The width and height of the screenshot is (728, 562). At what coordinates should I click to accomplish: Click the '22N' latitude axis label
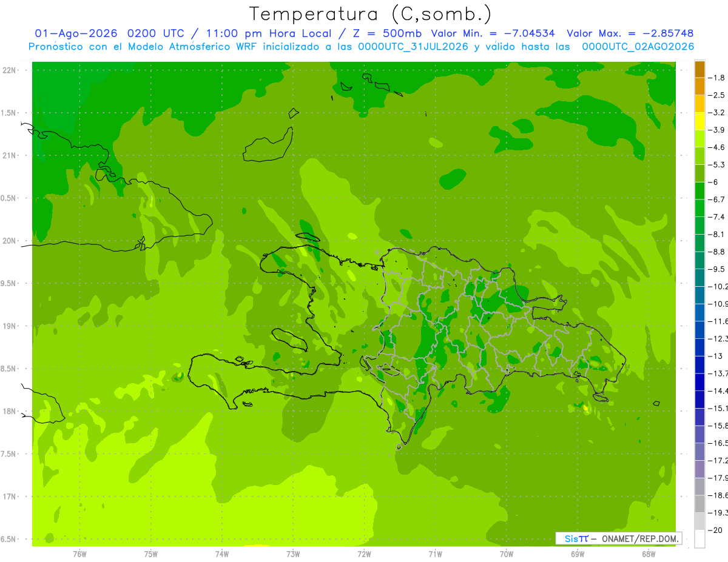[8, 70]
